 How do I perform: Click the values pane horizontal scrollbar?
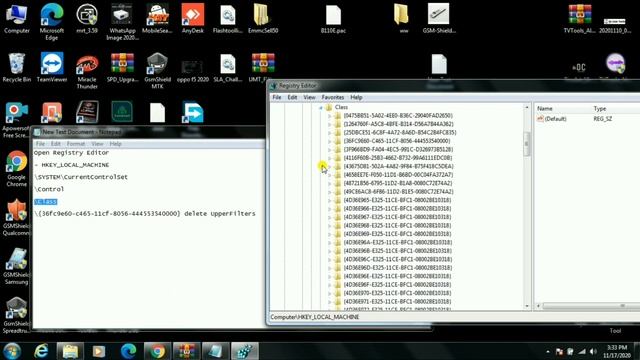coord(590,306)
